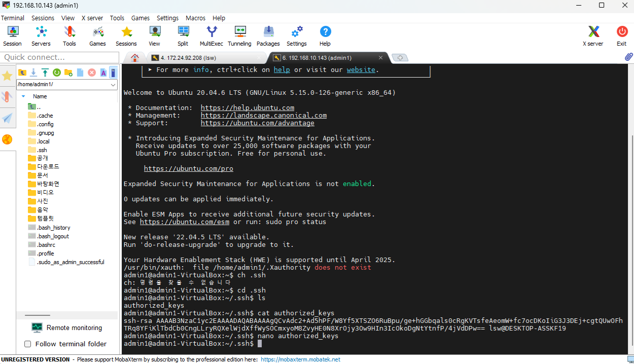The width and height of the screenshot is (634, 364).
Task: Open the Help toolbar icon
Action: point(325,36)
